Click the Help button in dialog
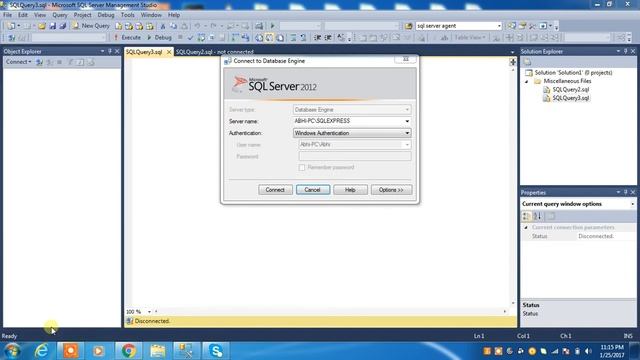640x360 pixels. click(350, 190)
